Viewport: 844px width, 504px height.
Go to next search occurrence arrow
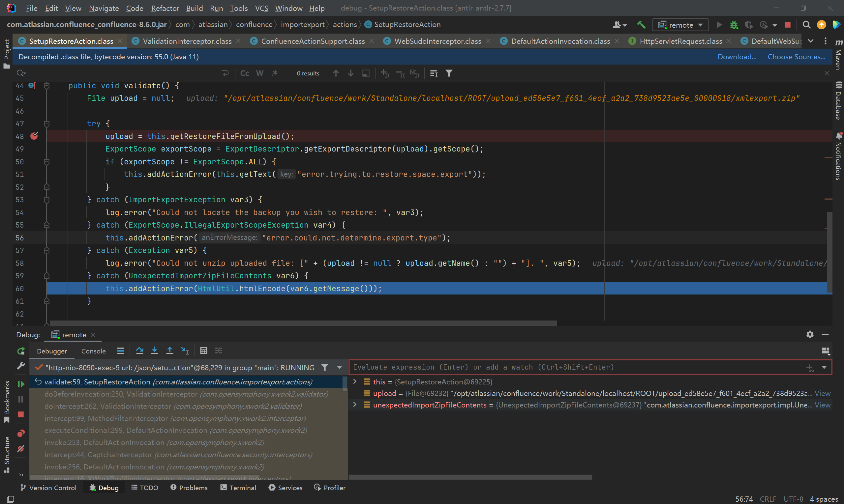click(x=351, y=73)
